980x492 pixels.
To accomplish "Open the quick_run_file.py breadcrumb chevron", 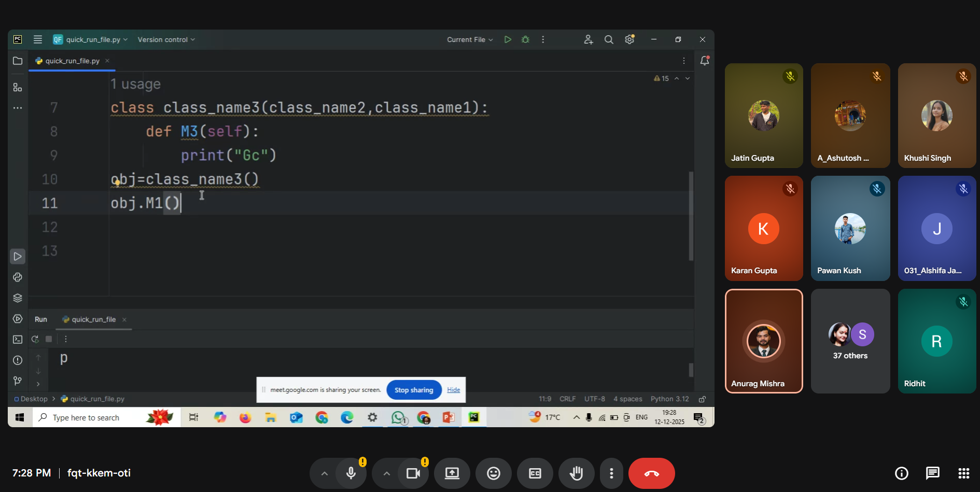I will 126,39.
